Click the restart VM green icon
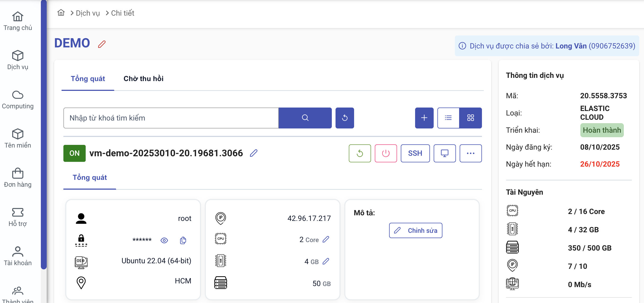 [360, 153]
